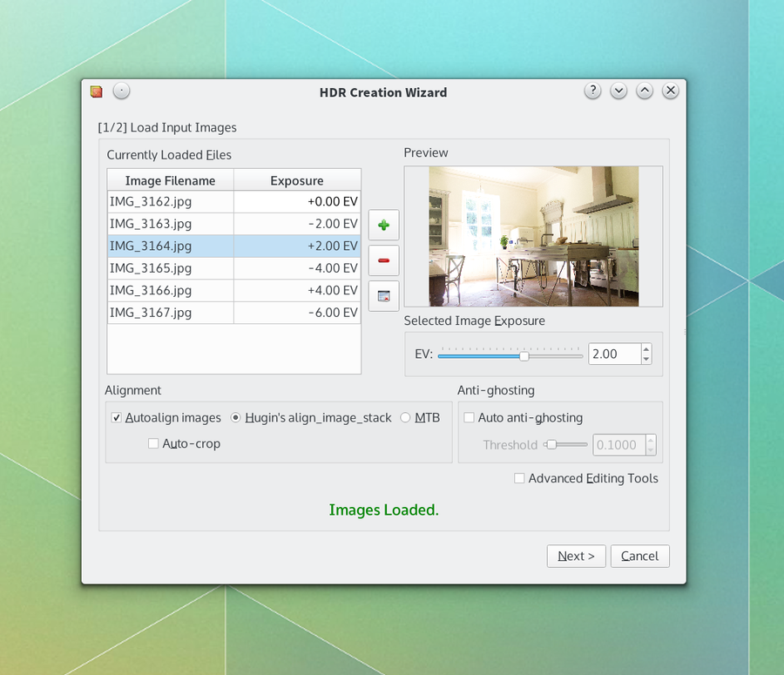Viewport: 784px width, 675px height.
Task: Select IMG_3165.jpg in file list
Action: pyautogui.click(x=171, y=268)
